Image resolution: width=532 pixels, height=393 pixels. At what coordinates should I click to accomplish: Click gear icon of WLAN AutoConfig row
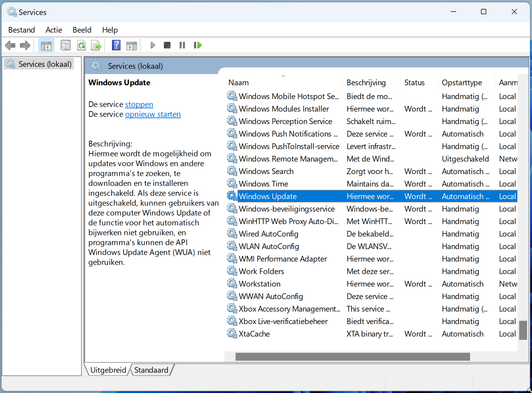(x=232, y=246)
